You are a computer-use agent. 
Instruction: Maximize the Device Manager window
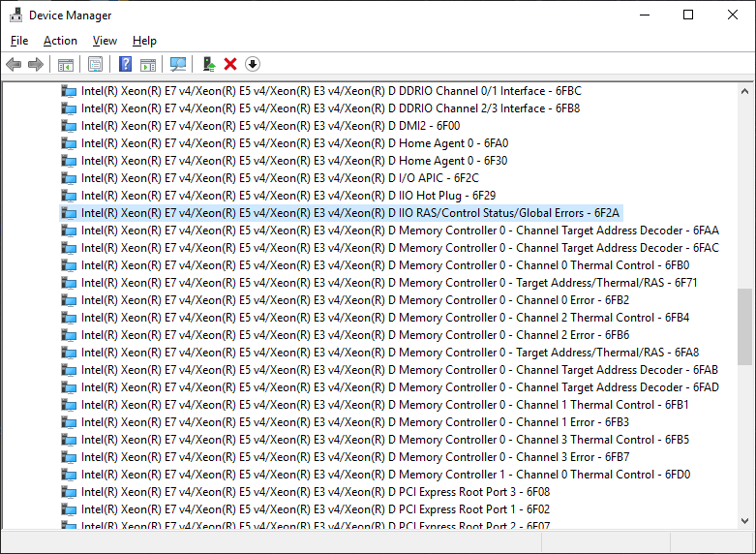click(688, 15)
